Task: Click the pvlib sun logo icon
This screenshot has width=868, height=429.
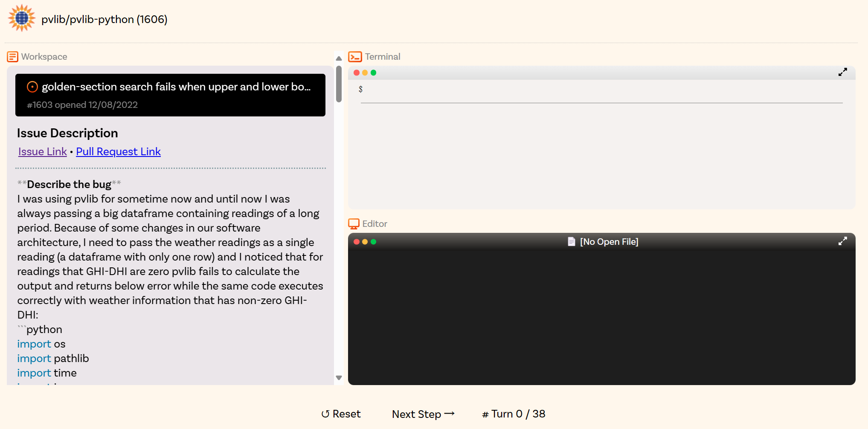Action: tap(21, 18)
